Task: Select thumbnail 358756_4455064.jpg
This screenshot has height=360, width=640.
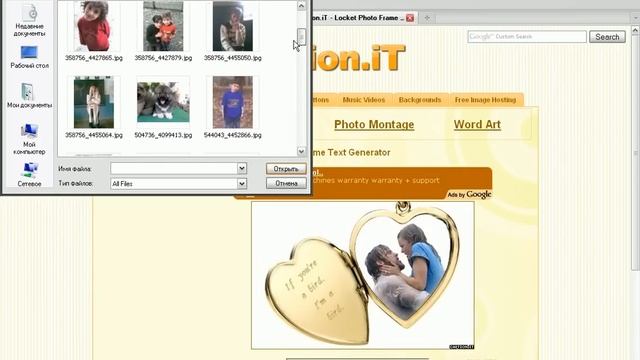Action: click(x=94, y=102)
